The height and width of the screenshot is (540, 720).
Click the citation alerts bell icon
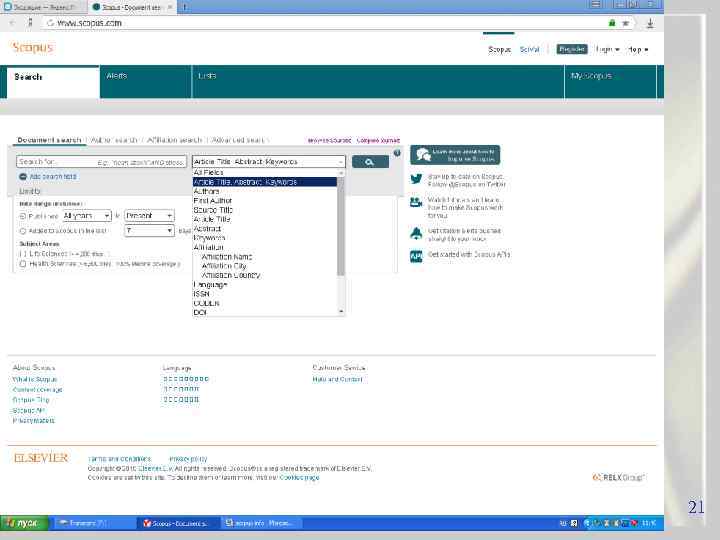click(416, 233)
